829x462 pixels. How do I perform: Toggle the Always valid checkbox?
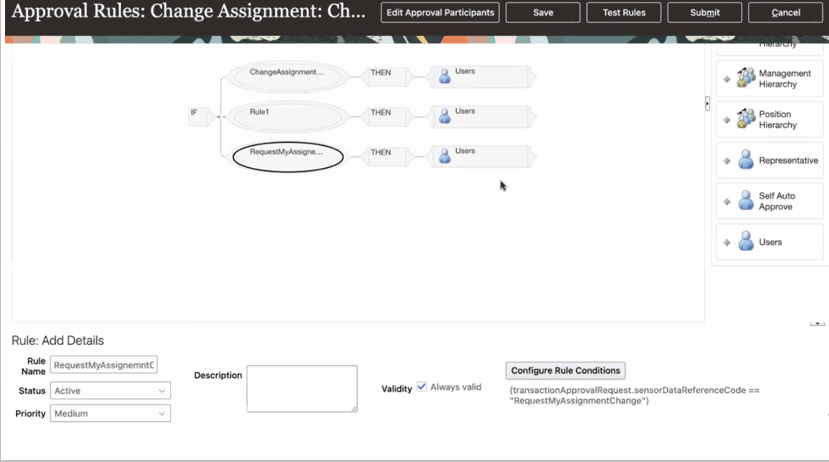(x=421, y=386)
